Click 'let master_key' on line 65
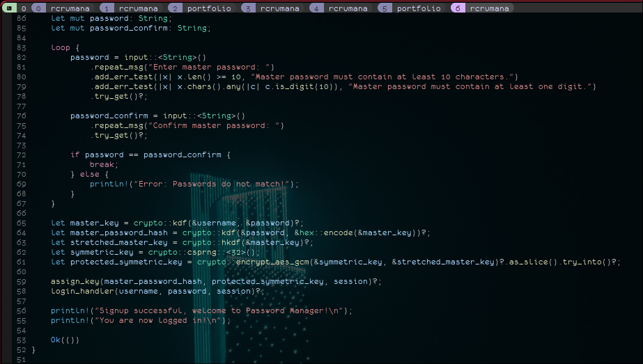The image size is (643, 364). click(x=84, y=223)
